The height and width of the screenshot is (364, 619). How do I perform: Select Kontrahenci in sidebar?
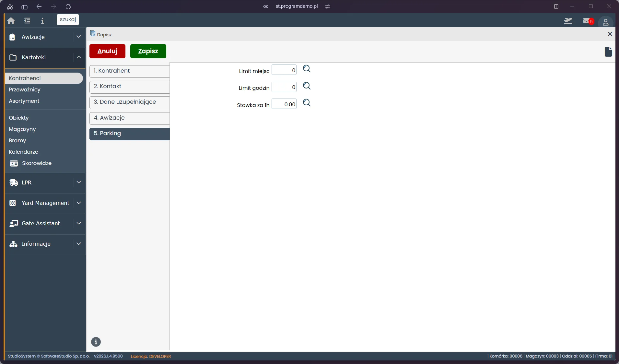(44, 78)
